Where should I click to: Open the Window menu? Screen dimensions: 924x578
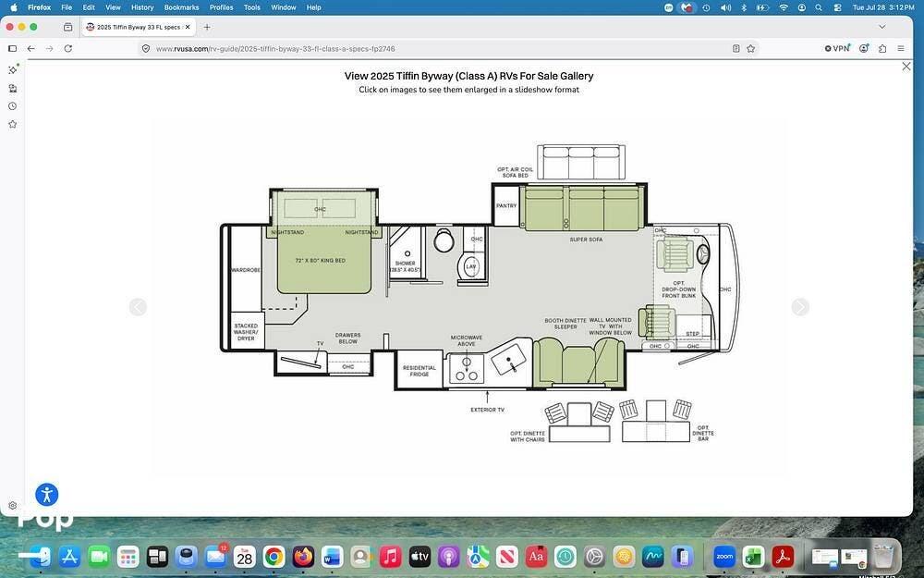pos(284,7)
